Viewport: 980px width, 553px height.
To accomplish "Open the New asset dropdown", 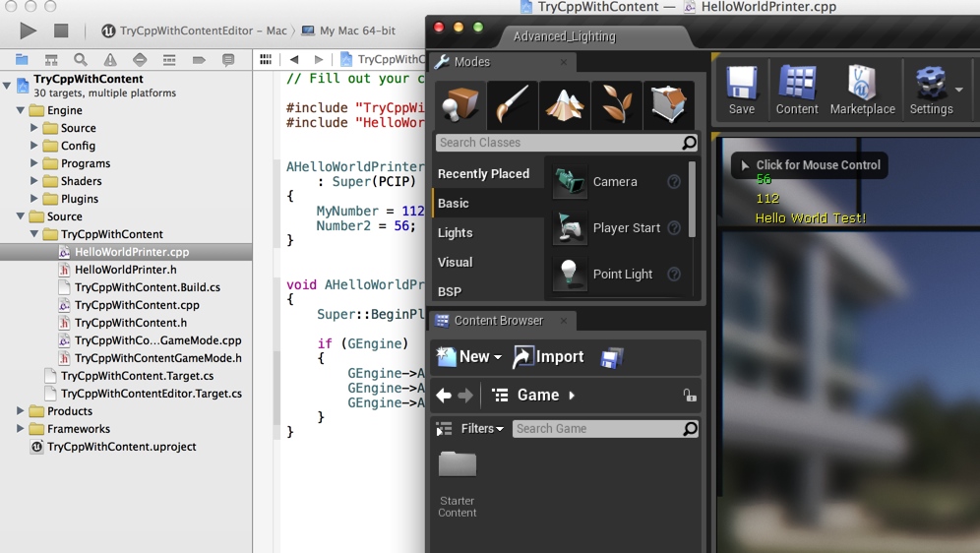I will point(468,357).
